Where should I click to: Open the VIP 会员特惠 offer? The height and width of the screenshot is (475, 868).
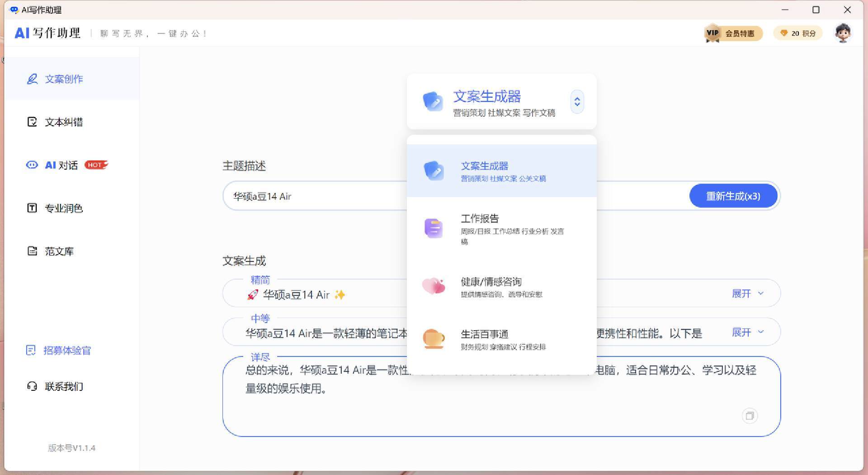pos(733,33)
